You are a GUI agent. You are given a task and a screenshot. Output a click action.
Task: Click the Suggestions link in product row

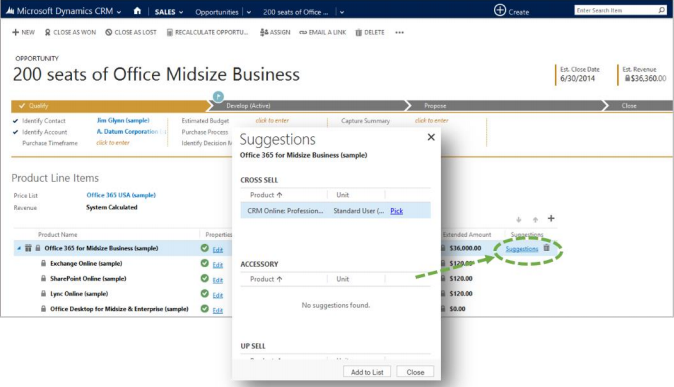(x=521, y=249)
